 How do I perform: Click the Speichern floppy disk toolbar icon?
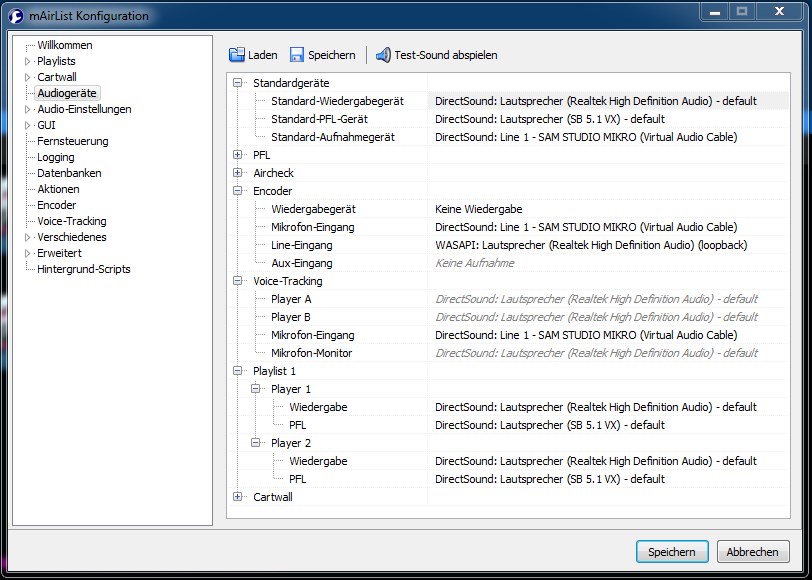[298, 55]
